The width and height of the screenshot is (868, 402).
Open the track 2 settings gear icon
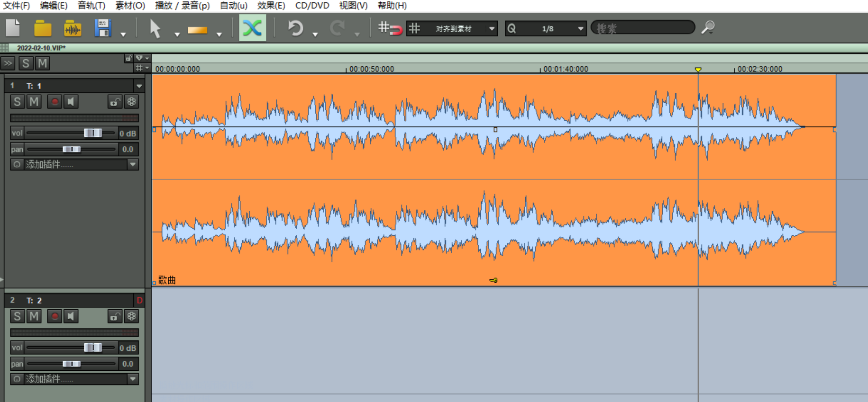[131, 316]
